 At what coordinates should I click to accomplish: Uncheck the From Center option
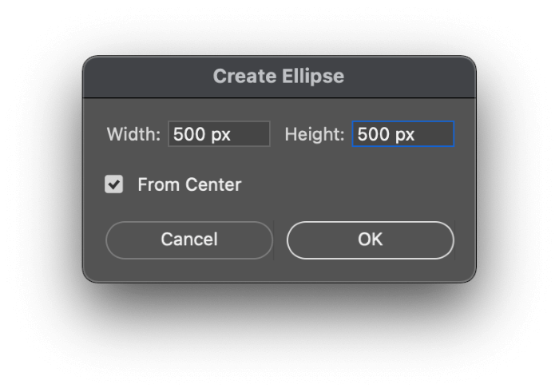point(114,185)
